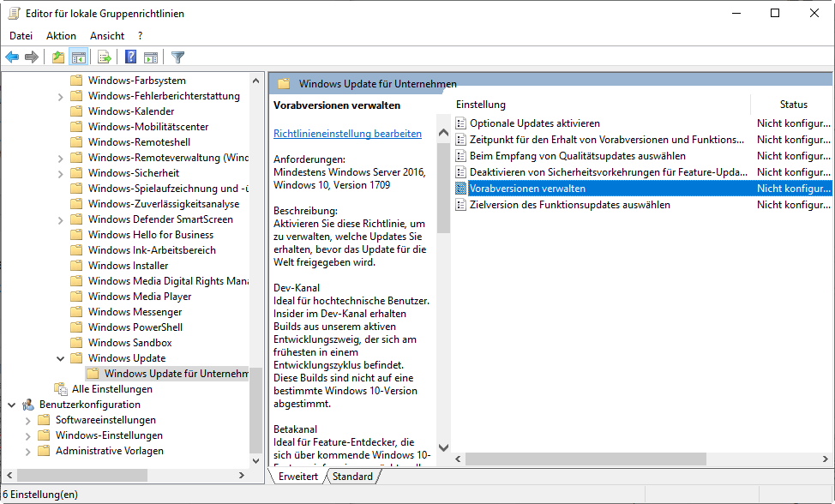Select Zielversion des Funktionsupdates auswählen policy

pyautogui.click(x=569, y=205)
